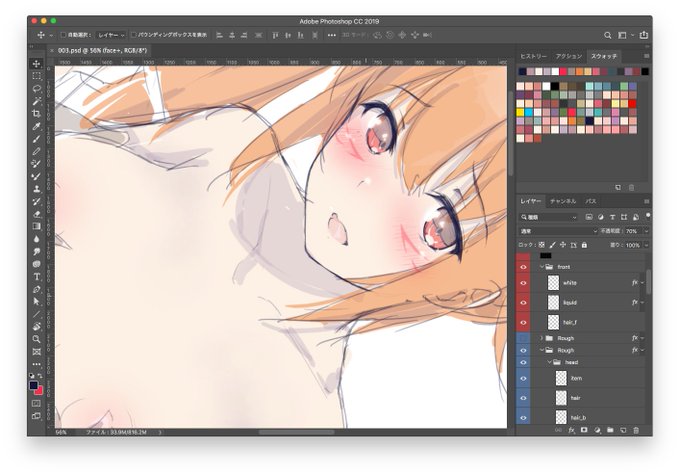Select the Zoom magnifier tool
The image size is (680, 475).
pyautogui.click(x=36, y=339)
